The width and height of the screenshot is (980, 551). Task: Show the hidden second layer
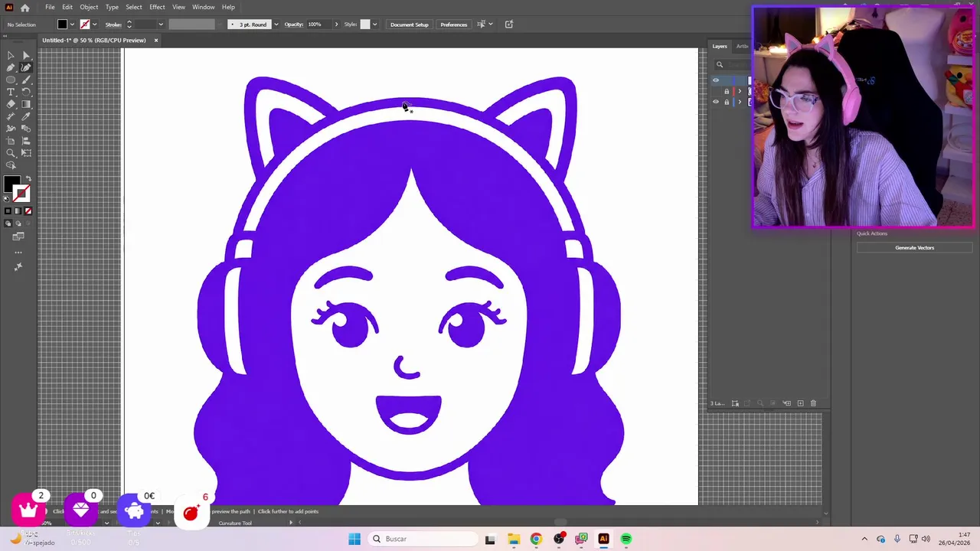tap(716, 91)
